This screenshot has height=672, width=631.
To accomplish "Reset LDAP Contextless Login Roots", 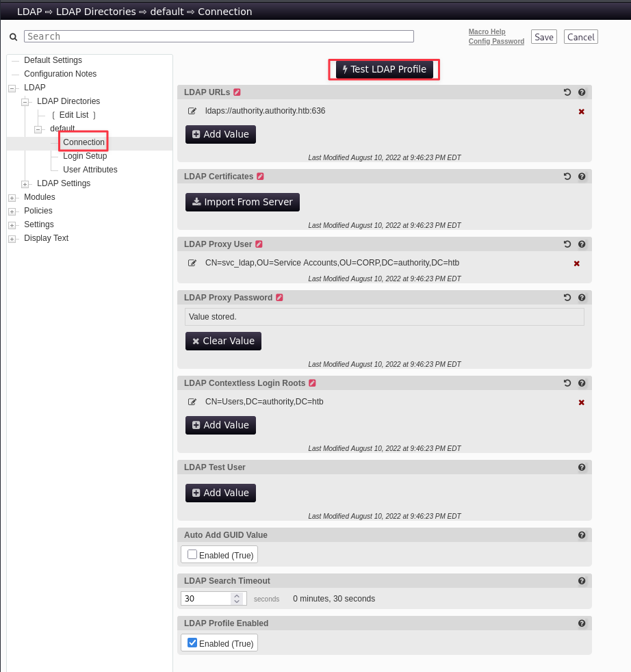I will 567,383.
